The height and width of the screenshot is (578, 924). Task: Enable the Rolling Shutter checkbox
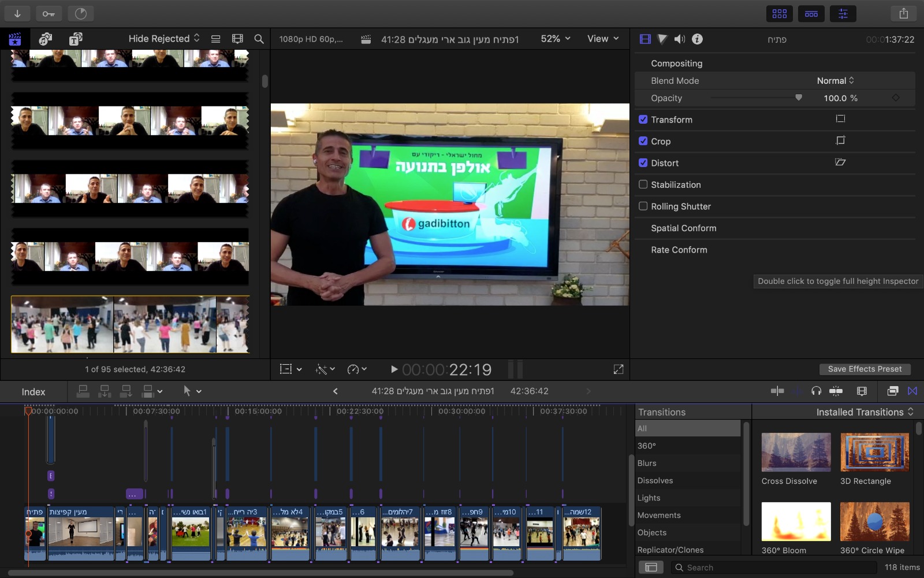pyautogui.click(x=643, y=206)
